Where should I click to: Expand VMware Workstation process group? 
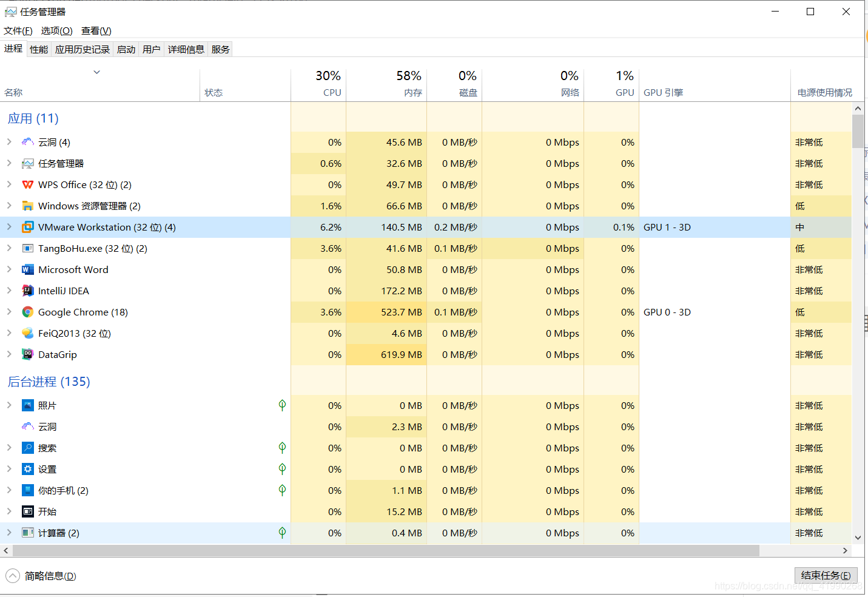(x=9, y=226)
